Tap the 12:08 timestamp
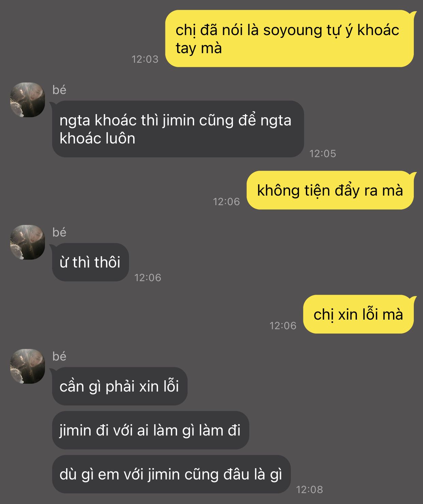The image size is (423, 504). 310,490
